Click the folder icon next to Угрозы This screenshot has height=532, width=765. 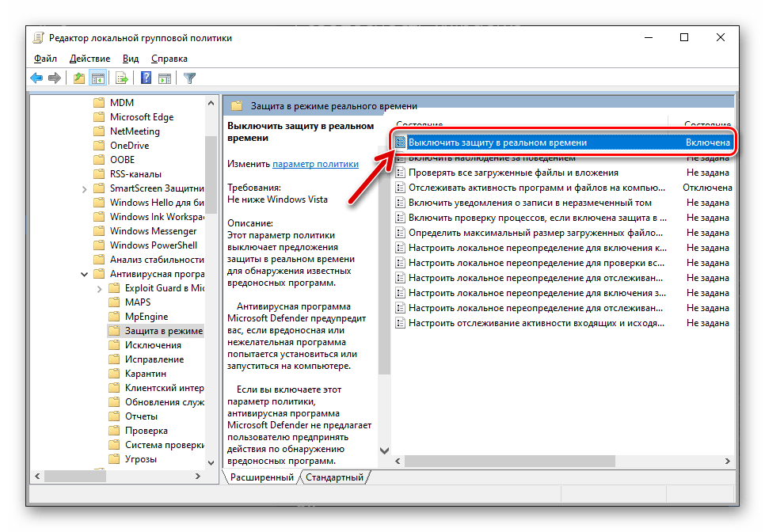(x=114, y=459)
